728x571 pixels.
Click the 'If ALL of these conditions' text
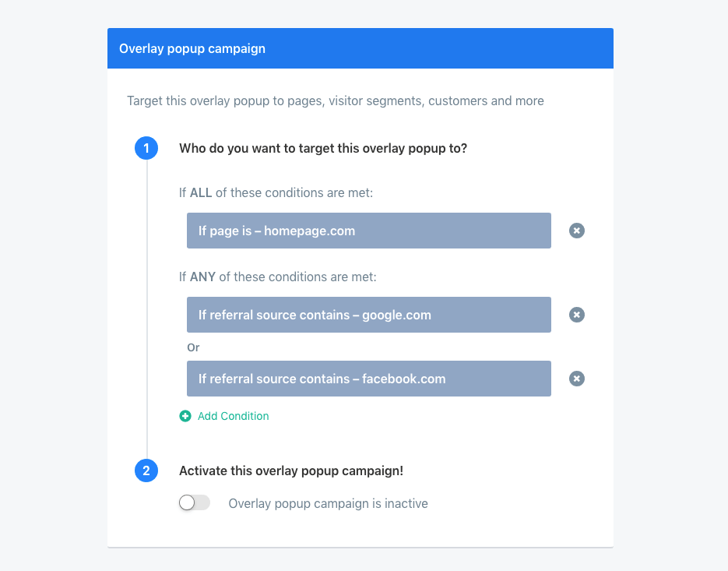276,192
